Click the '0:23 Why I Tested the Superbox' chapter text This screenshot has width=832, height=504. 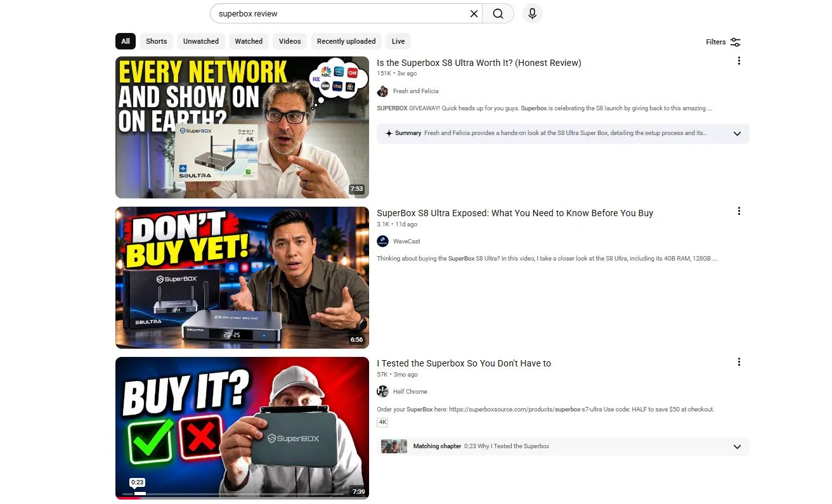click(507, 446)
